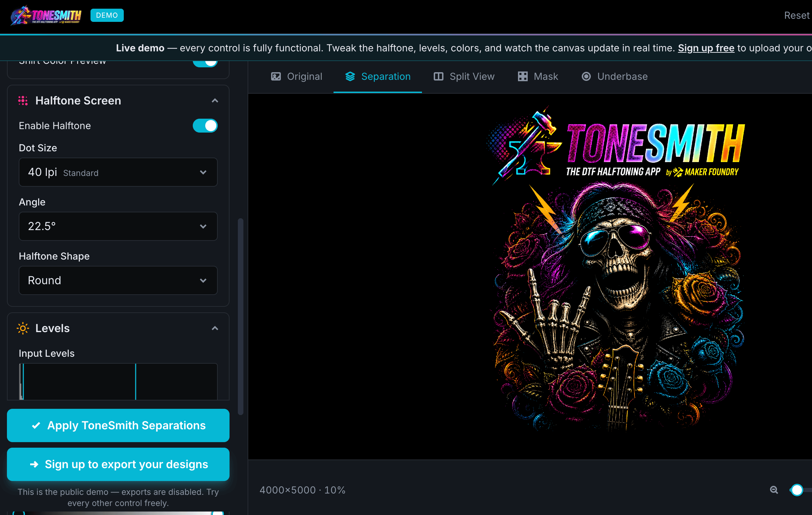Collapse the Levels section
The height and width of the screenshot is (515, 812).
[x=215, y=328]
